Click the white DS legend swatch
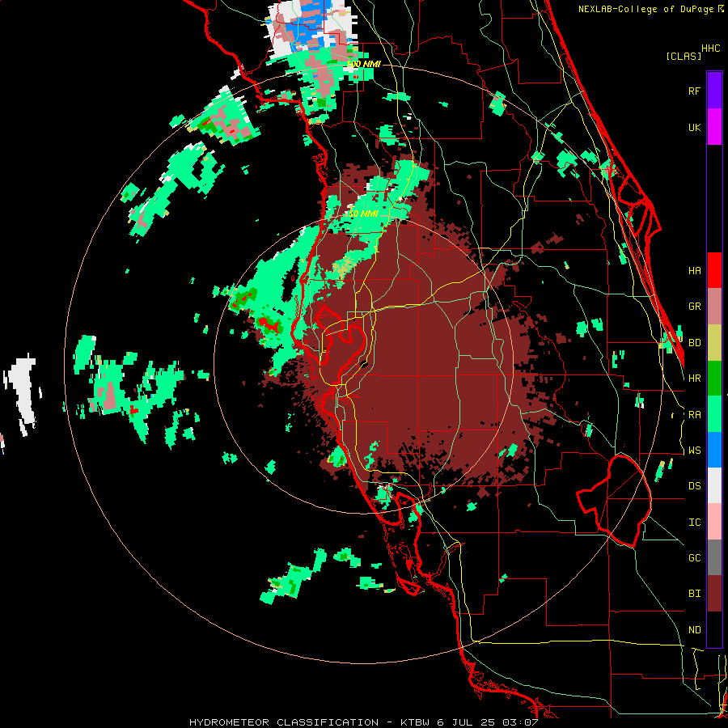This screenshot has height=728, width=728. click(x=714, y=485)
